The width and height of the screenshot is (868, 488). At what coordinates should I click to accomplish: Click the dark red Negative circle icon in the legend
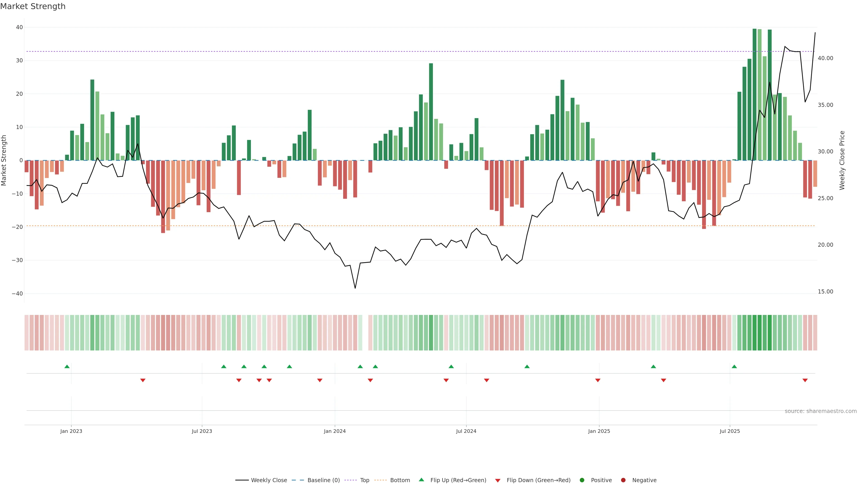(x=623, y=480)
